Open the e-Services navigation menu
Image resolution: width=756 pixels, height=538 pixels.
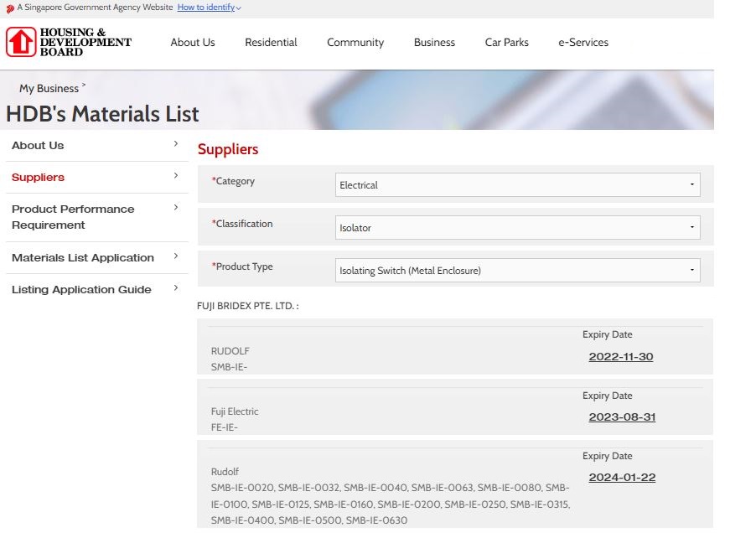click(x=583, y=43)
